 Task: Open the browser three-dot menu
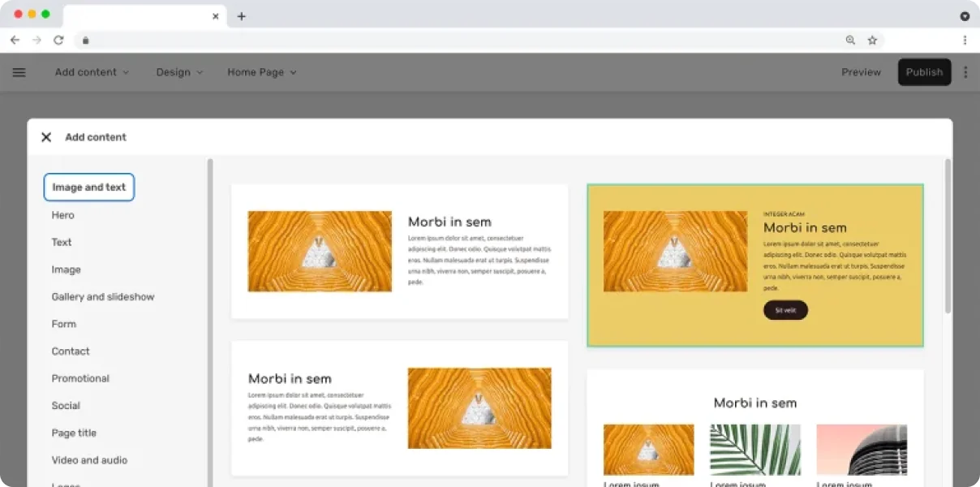pos(965,40)
